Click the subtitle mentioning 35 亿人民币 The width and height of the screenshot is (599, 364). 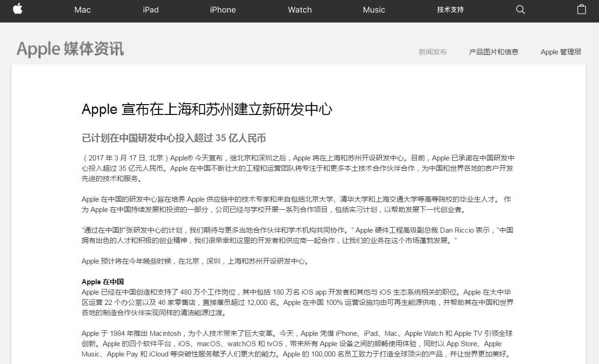[x=174, y=138]
